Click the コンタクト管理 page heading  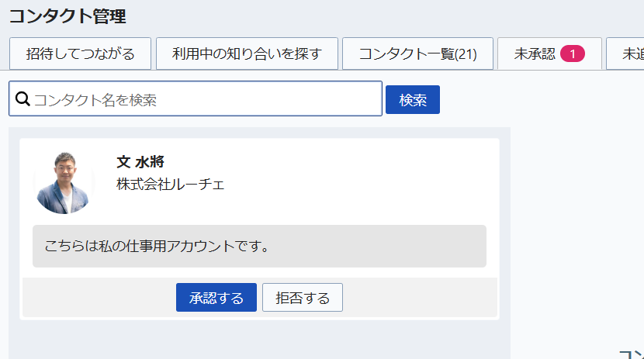(x=68, y=16)
